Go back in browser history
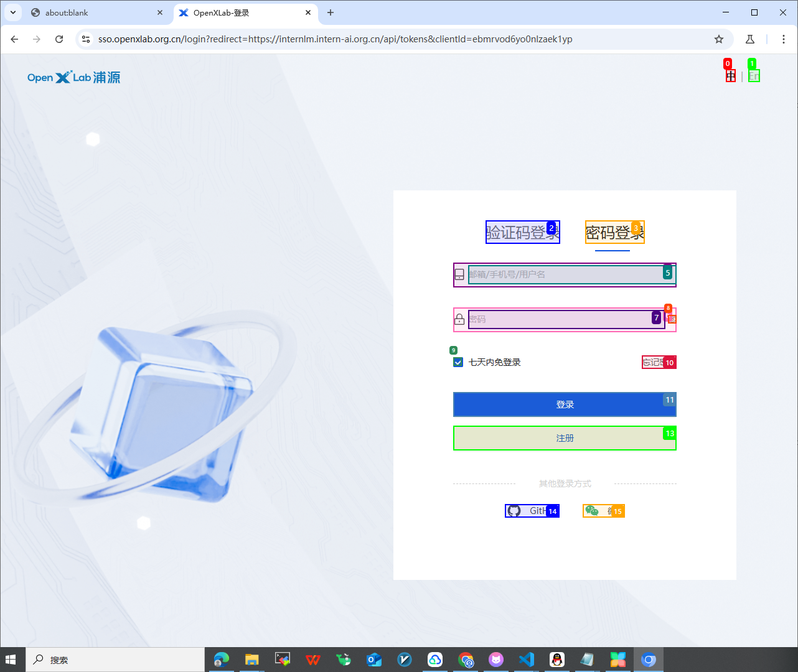Image resolution: width=798 pixels, height=672 pixels. tap(14, 39)
